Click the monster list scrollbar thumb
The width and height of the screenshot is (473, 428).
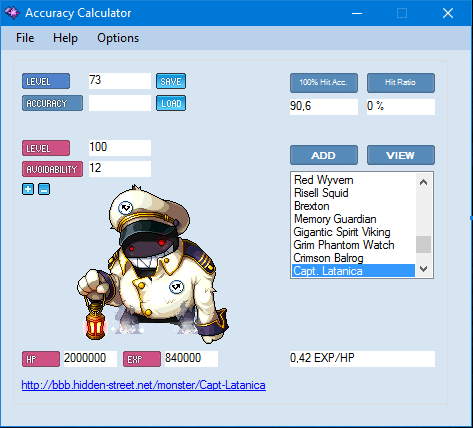coord(424,244)
